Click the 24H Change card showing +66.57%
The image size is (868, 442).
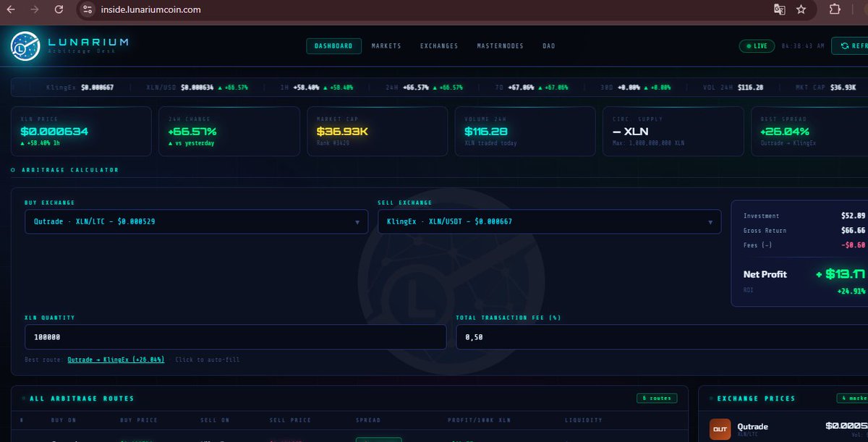pos(229,131)
